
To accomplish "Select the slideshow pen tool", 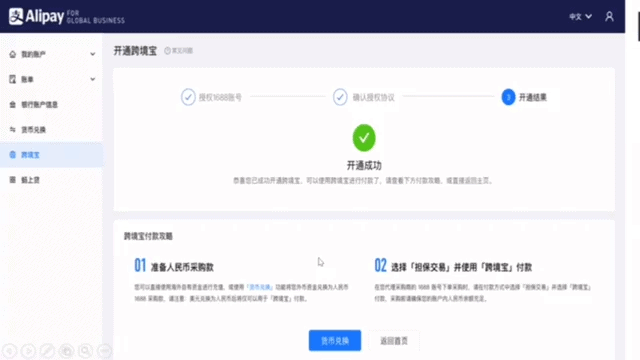I will (47, 351).
